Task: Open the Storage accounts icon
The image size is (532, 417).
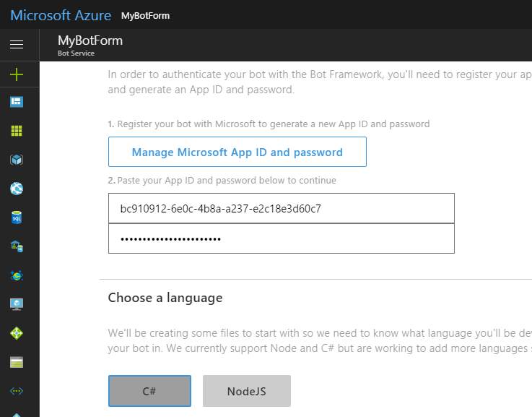Action: point(17,362)
